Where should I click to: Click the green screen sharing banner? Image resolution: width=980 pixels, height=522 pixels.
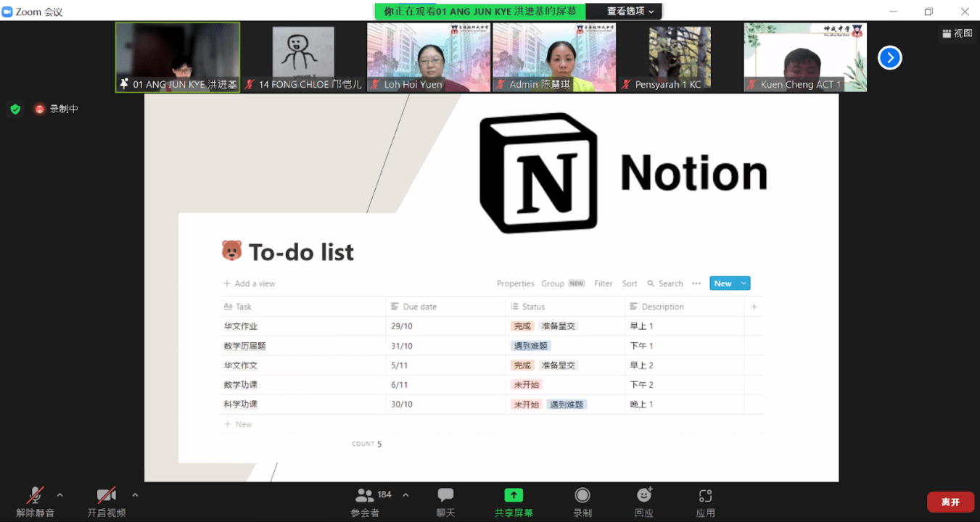click(480, 11)
